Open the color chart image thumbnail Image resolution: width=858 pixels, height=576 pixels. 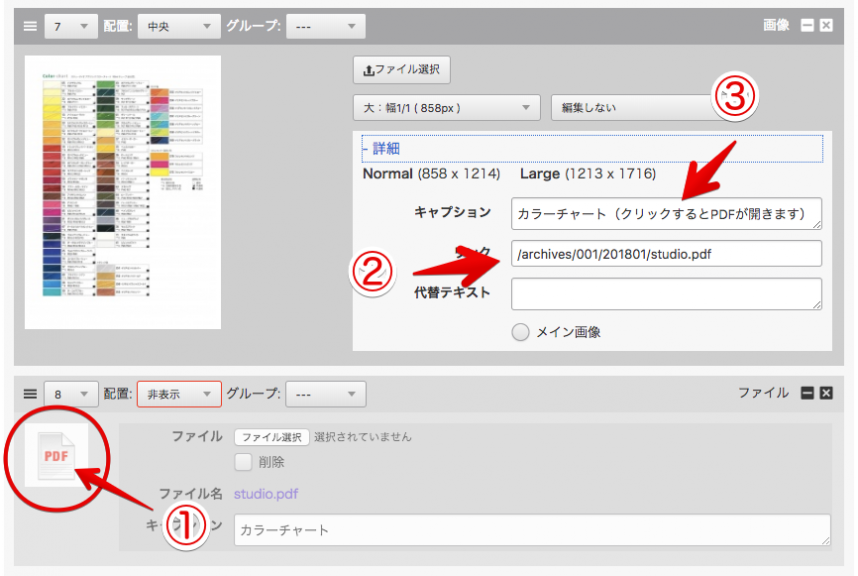coord(123,192)
